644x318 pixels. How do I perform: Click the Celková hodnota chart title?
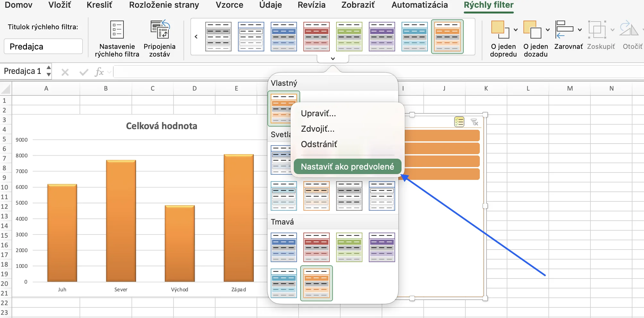161,126
